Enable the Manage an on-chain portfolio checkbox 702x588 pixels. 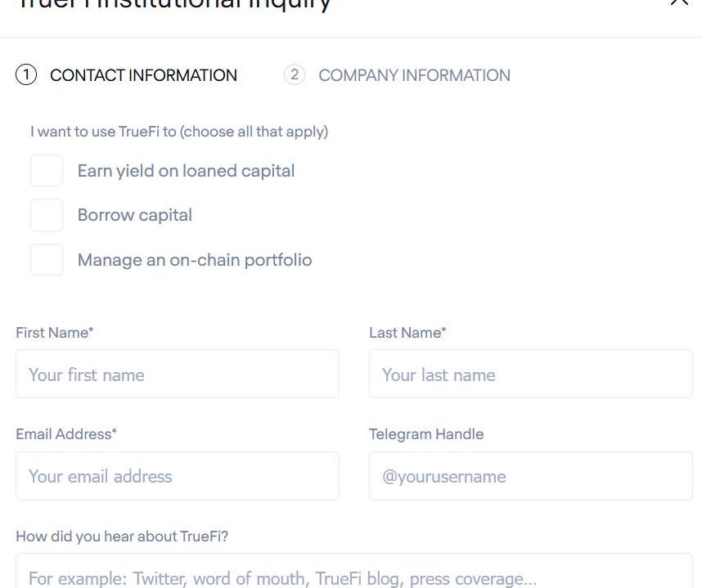[x=47, y=259]
